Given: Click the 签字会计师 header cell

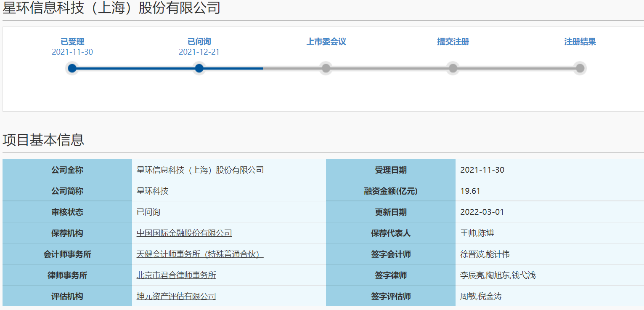Looking at the screenshot, I should 391,254.
